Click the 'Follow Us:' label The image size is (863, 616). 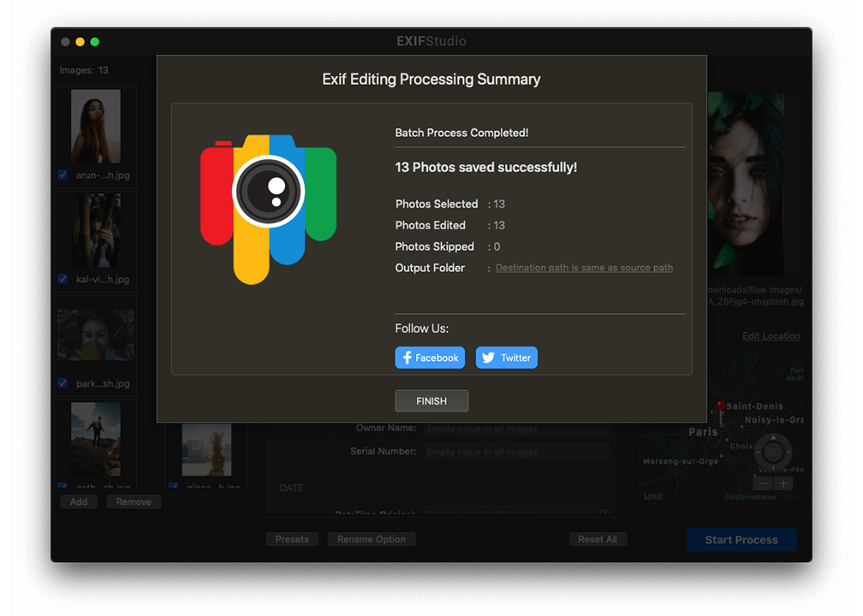pos(421,329)
